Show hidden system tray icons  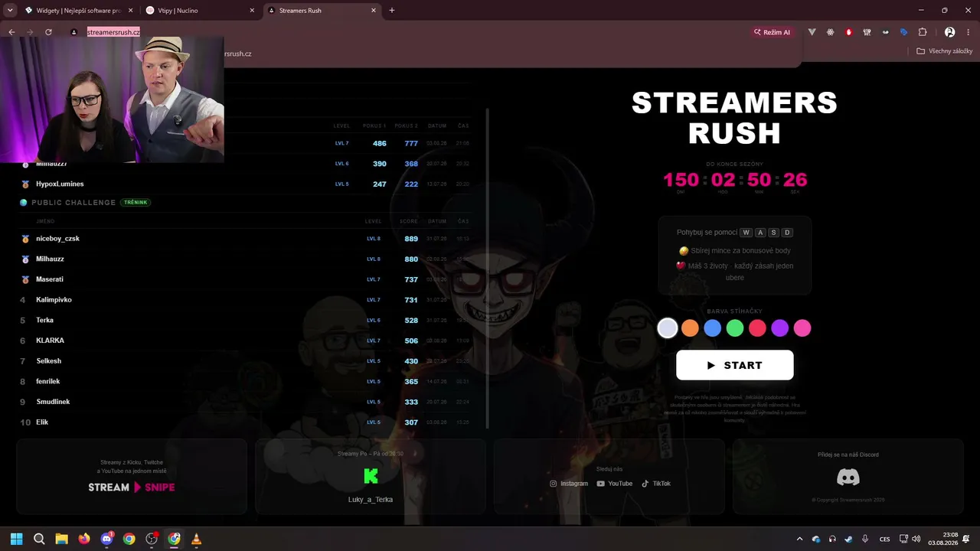click(x=799, y=539)
